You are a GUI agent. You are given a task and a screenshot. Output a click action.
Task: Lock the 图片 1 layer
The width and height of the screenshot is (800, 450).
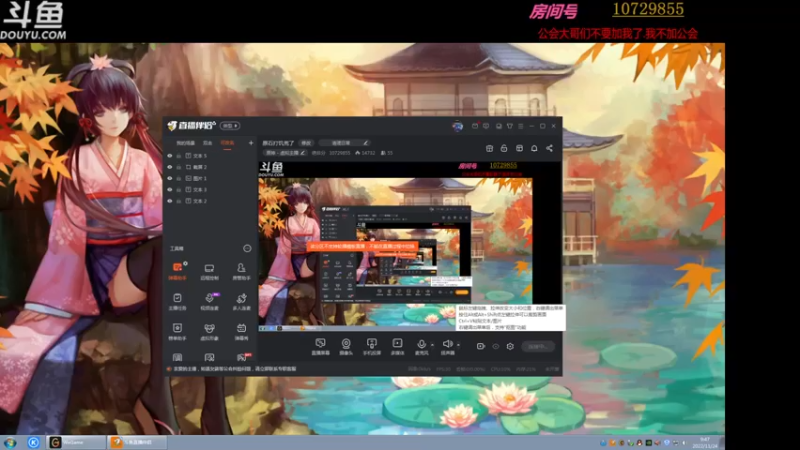(179, 178)
